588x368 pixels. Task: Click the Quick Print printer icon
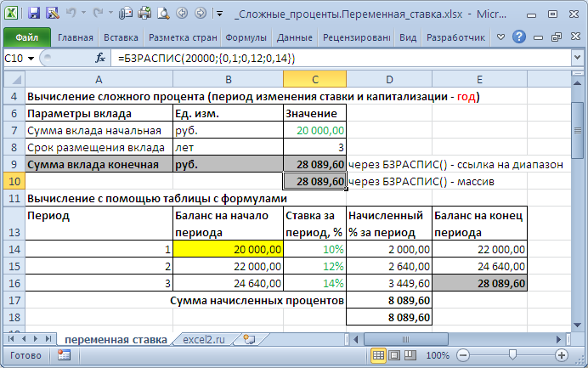pyautogui.click(x=144, y=14)
